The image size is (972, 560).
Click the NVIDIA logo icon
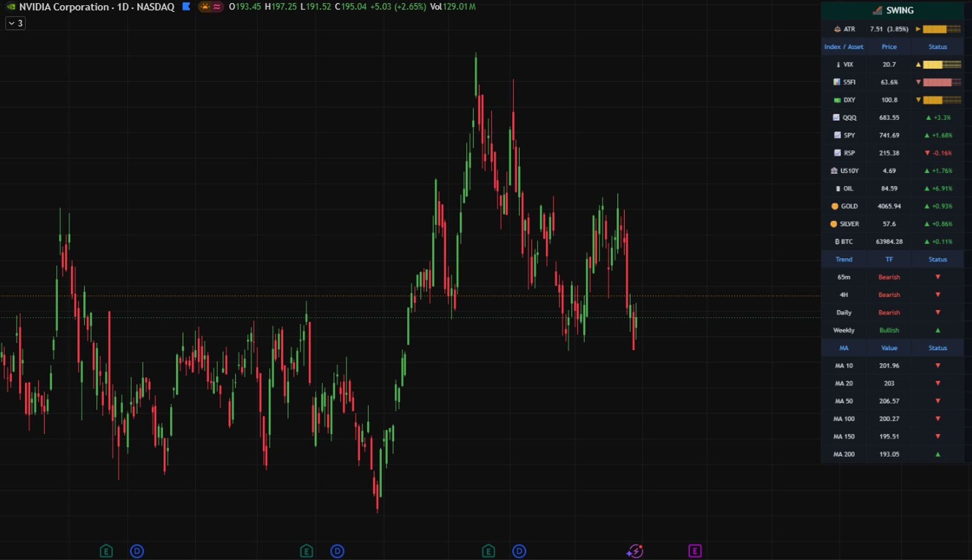pyautogui.click(x=11, y=7)
